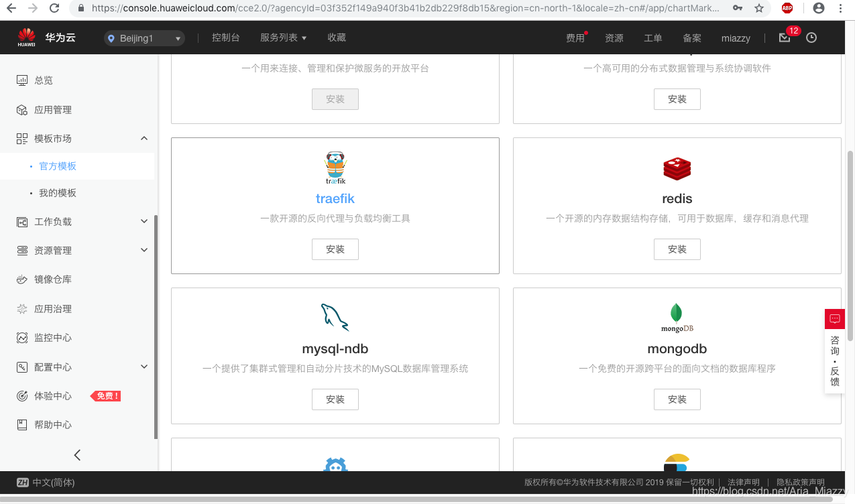This screenshot has width=855, height=504.
Task: Click 安装 under 分布式数据管理 card
Action: click(677, 99)
